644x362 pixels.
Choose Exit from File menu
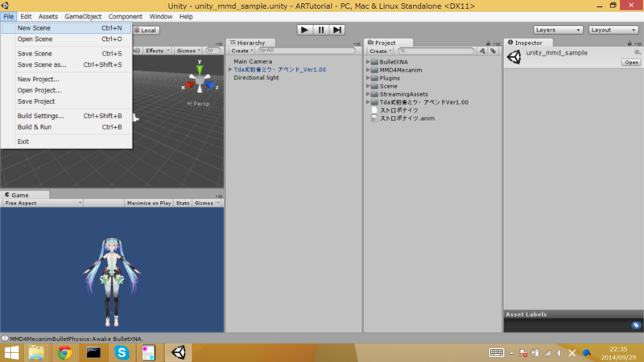pos(67,142)
